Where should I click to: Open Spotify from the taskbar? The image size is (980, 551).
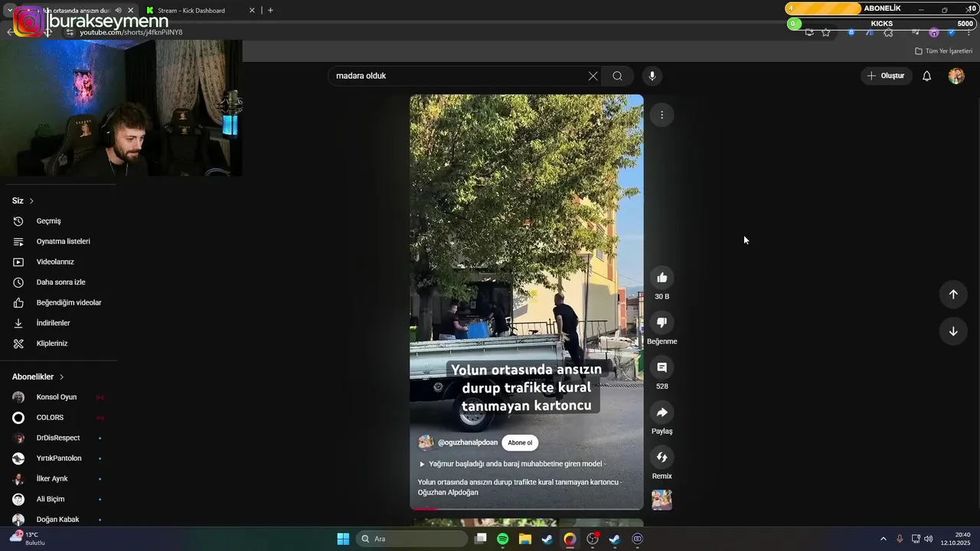coord(502,539)
